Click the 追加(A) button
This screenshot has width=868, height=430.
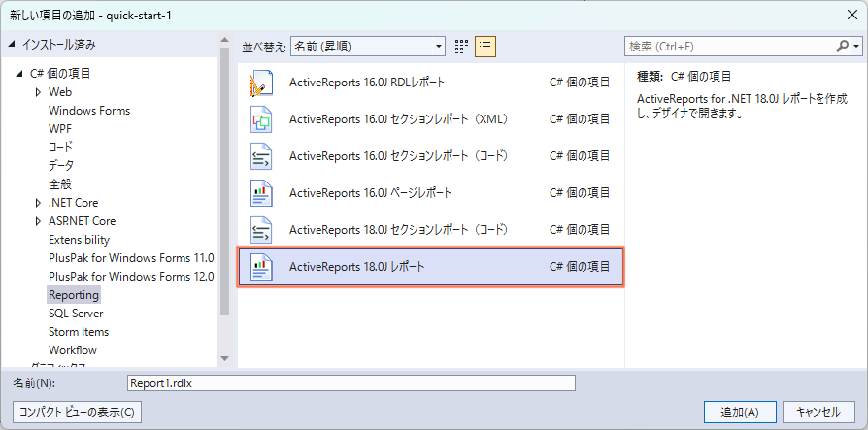coord(740,413)
